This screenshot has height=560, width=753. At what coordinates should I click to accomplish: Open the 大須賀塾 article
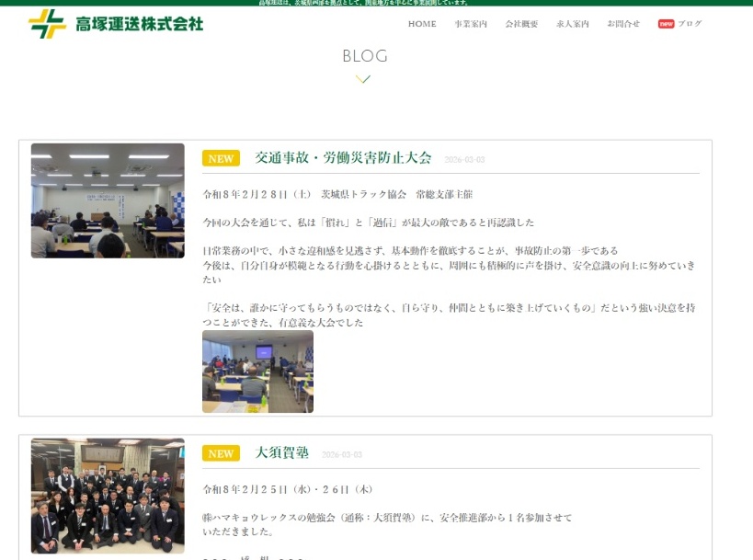[x=282, y=452]
